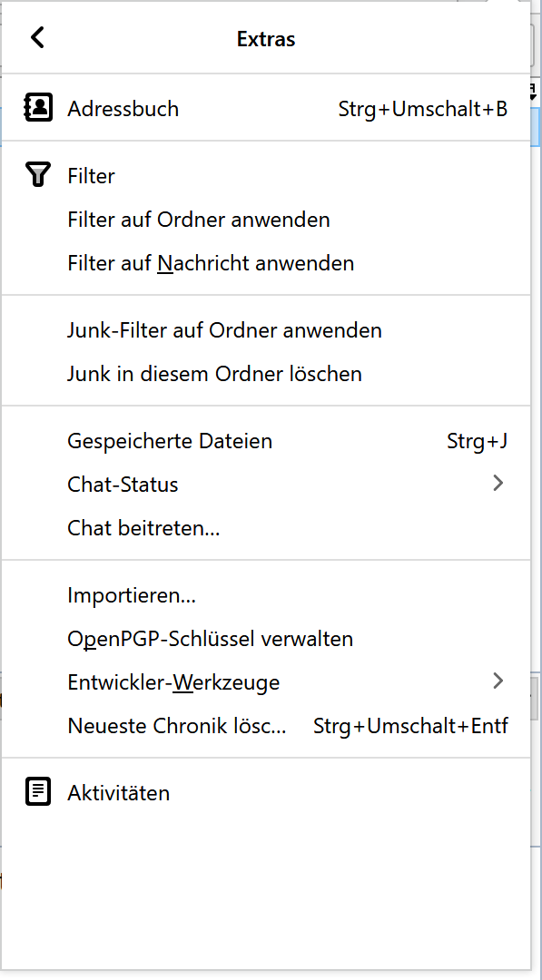Choose Filter auf Nachricht anwenden

coord(266,263)
